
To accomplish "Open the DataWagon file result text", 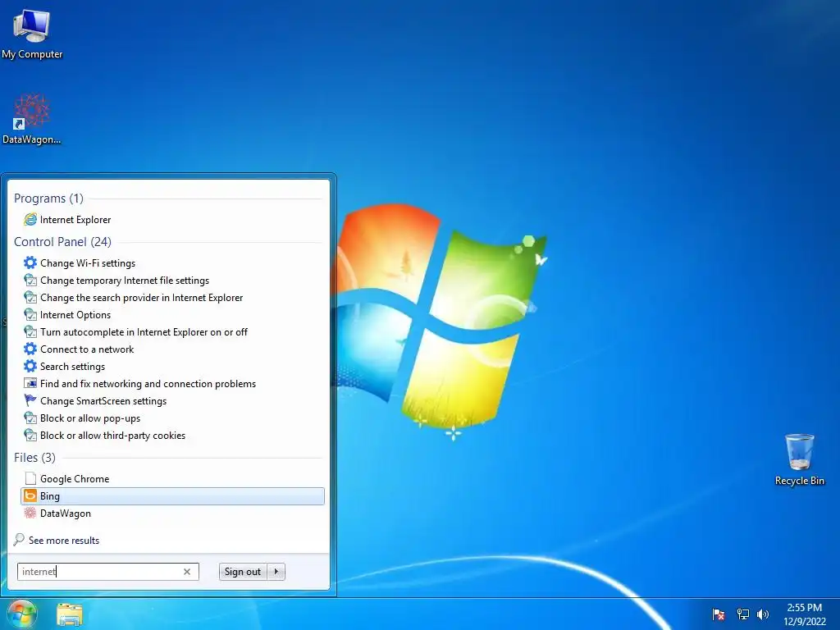I will [66, 514].
